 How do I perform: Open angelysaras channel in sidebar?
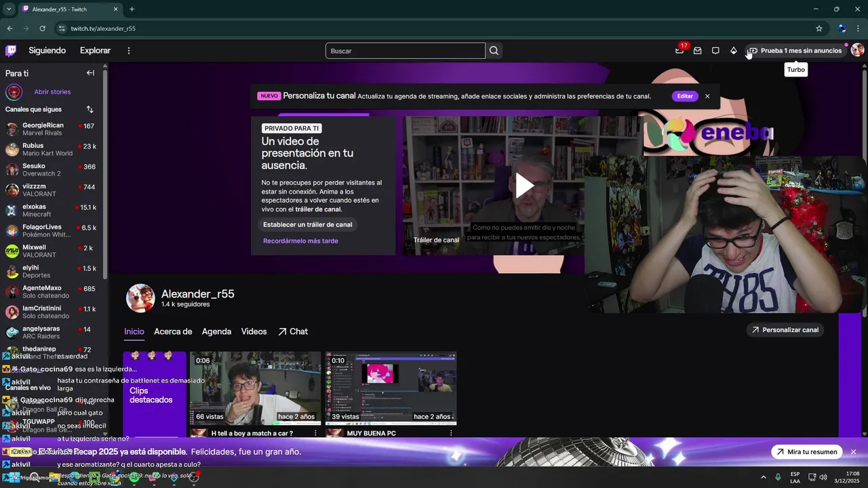coord(53,332)
